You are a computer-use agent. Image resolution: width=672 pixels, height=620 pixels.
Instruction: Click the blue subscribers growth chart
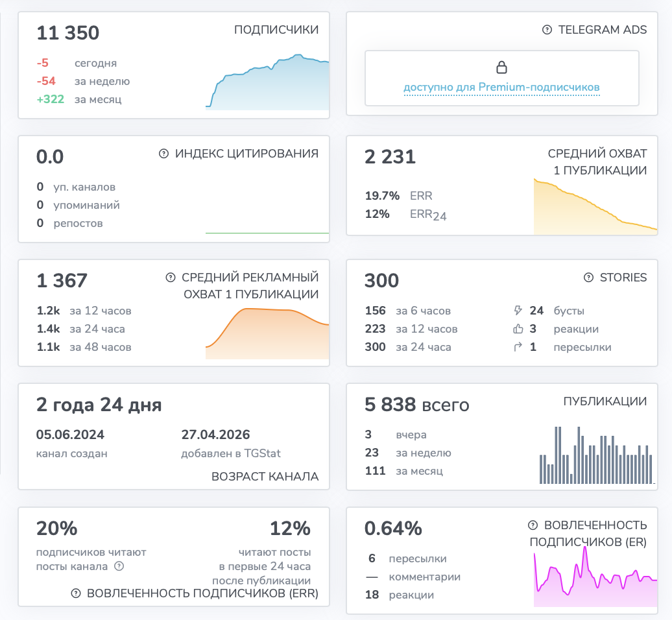[x=267, y=82]
